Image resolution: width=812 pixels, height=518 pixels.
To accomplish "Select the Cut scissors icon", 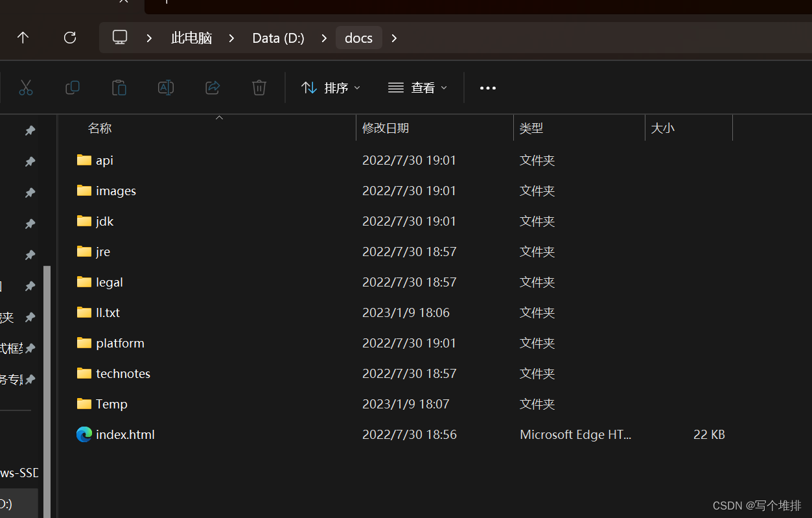I will click(26, 88).
